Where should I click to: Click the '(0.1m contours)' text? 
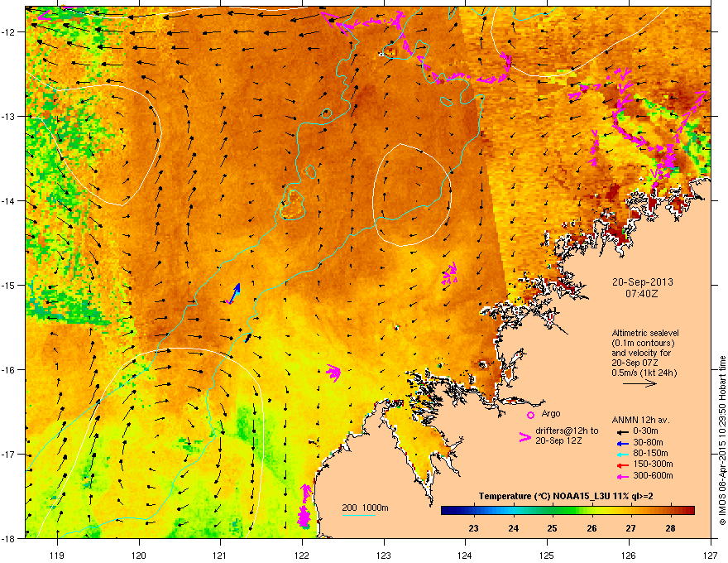[643, 344]
